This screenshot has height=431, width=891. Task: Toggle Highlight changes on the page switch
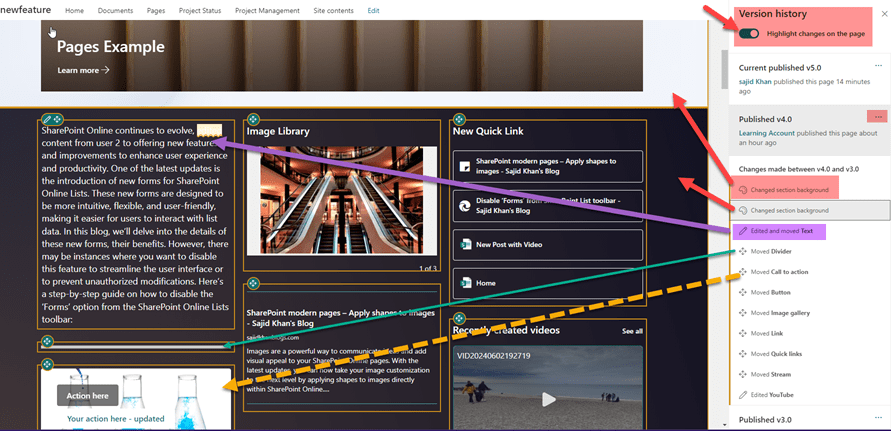750,34
